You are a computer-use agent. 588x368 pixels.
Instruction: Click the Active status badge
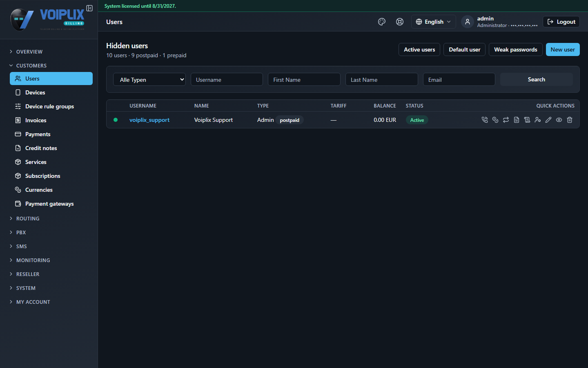coord(417,120)
